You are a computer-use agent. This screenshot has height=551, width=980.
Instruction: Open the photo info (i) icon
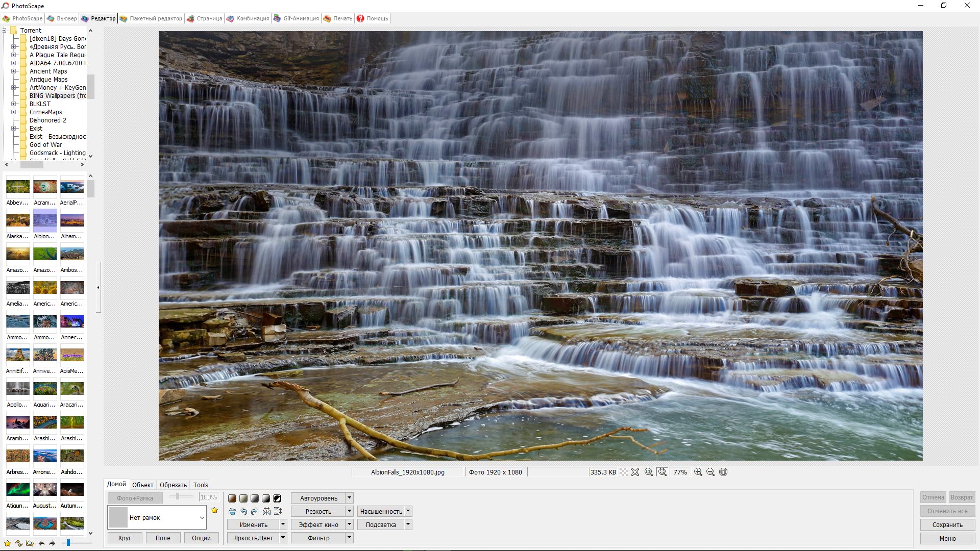pos(723,472)
